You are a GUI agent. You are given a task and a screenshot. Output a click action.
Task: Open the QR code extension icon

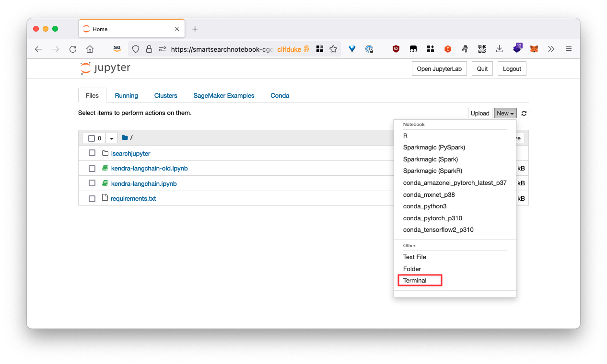[x=482, y=49]
